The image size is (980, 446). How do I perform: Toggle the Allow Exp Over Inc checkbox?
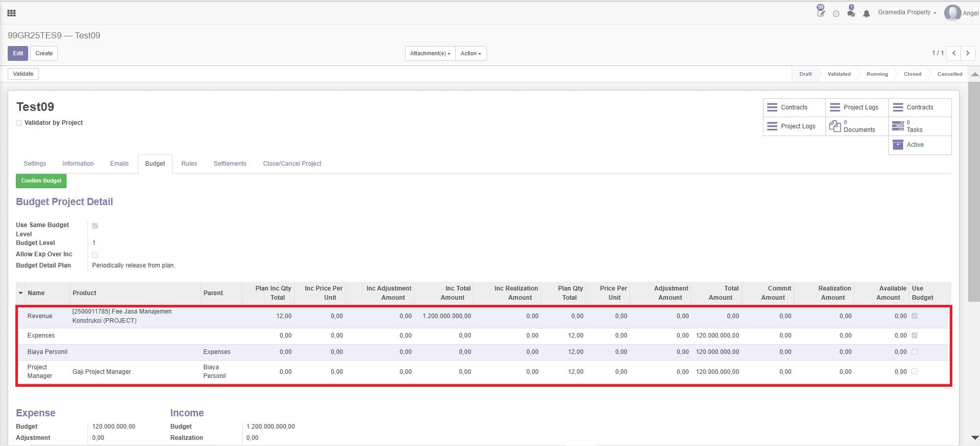(95, 255)
